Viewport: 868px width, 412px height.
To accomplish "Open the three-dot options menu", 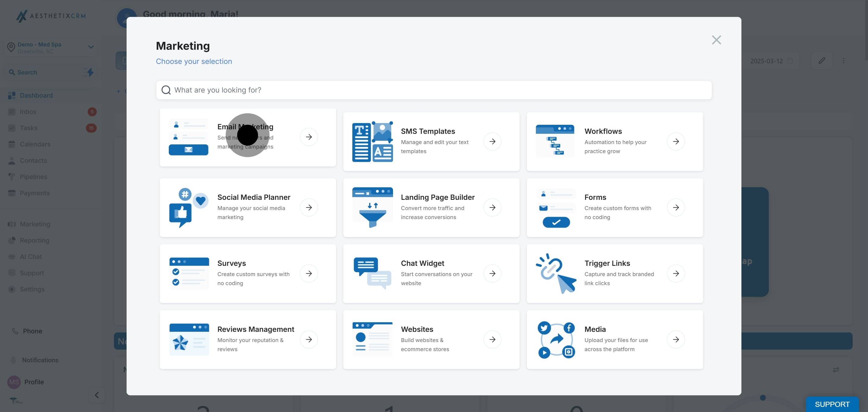I will 843,61.
